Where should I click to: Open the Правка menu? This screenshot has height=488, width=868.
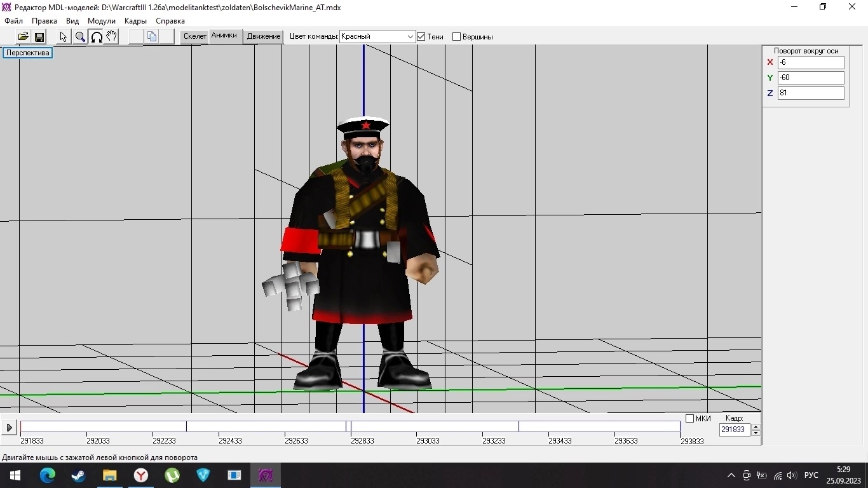tap(44, 21)
